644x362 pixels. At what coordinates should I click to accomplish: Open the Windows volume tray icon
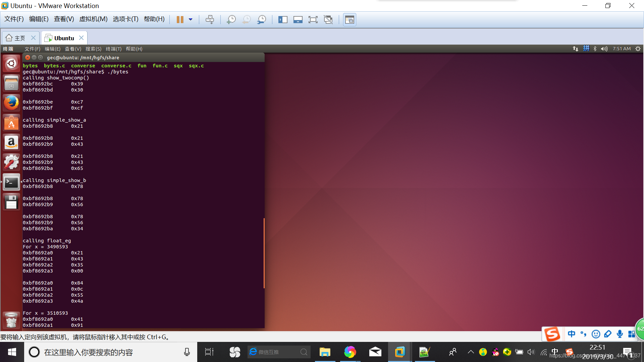pyautogui.click(x=531, y=352)
